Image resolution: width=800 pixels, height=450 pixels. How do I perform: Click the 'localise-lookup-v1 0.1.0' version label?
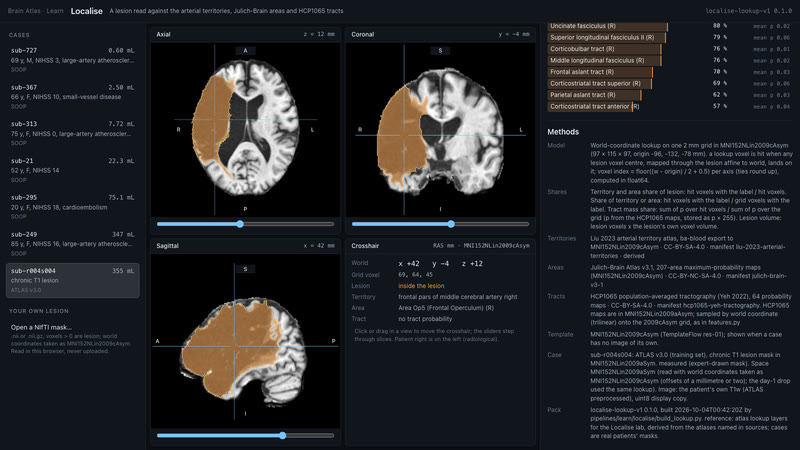(x=748, y=11)
